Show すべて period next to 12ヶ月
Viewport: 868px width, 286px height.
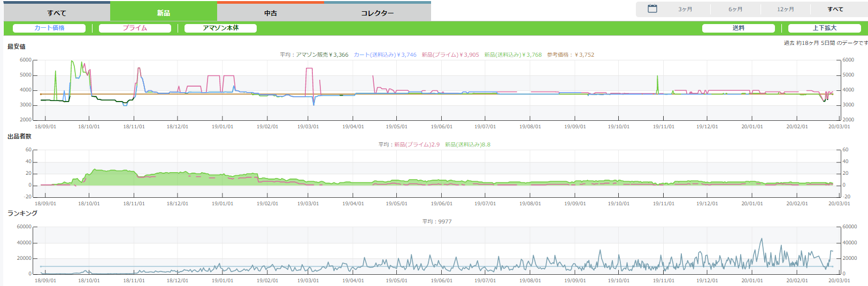click(x=835, y=9)
